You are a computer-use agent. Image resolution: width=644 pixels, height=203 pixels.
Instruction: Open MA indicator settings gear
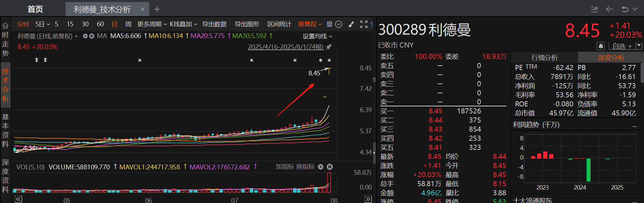[85, 36]
